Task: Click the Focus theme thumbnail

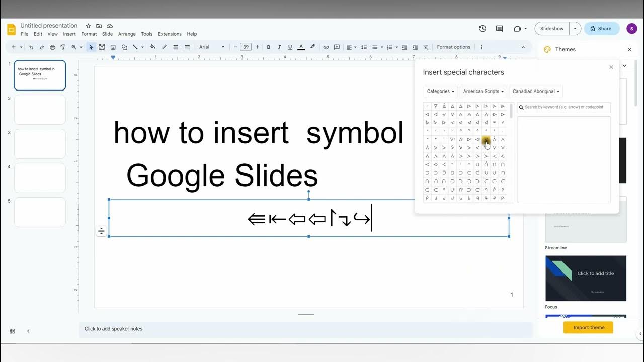Action: click(x=586, y=278)
